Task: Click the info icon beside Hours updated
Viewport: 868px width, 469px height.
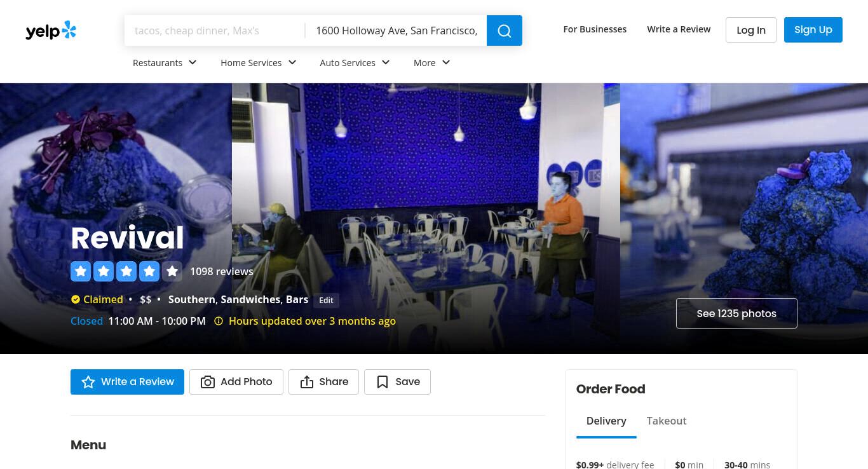Action: click(x=219, y=321)
